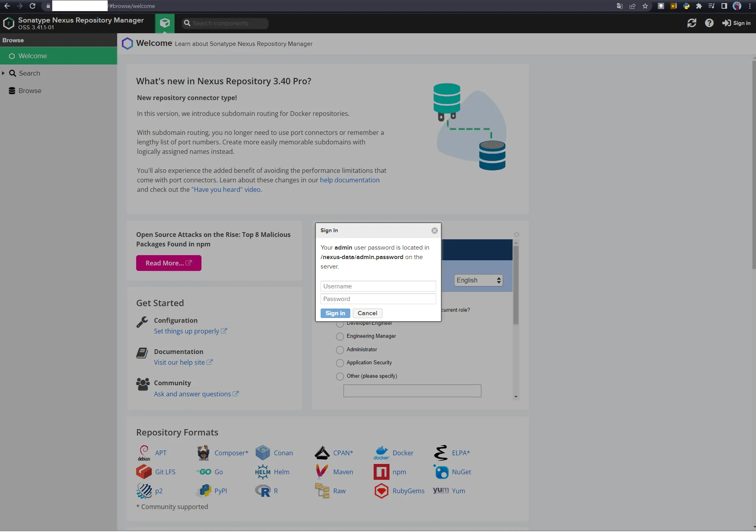Expand the Search tree node arrow
Viewport: 756px width, 532px height.
tap(3, 73)
